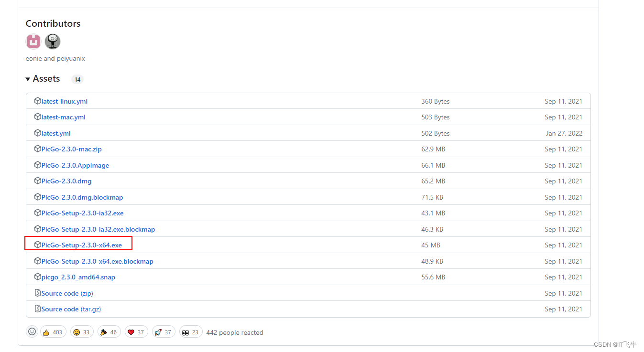The height and width of the screenshot is (352, 644).
Task: Download PicGo-2.3.0.AppImage
Action: (x=75, y=165)
